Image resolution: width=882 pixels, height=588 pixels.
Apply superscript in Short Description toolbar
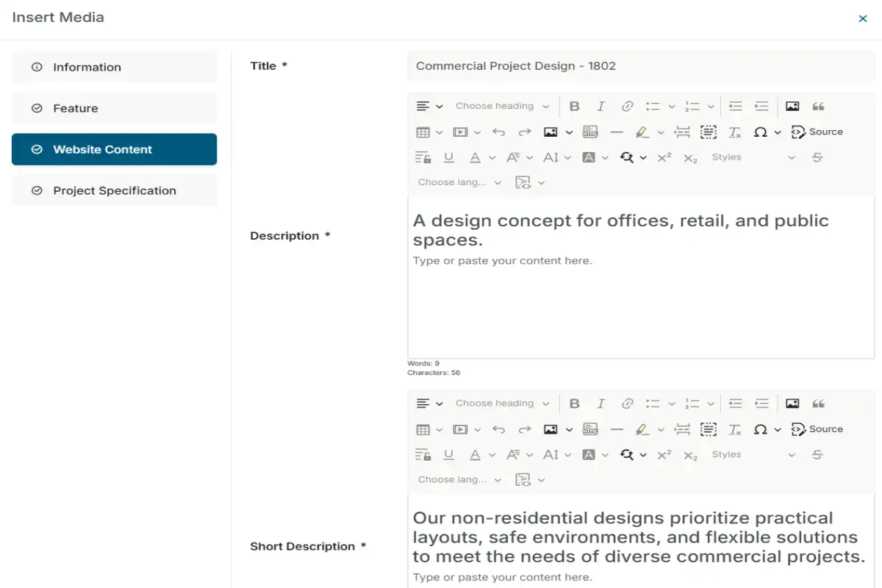point(664,455)
